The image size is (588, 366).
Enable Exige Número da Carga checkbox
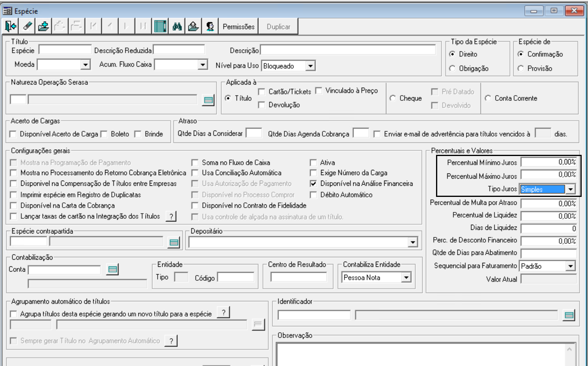click(313, 173)
